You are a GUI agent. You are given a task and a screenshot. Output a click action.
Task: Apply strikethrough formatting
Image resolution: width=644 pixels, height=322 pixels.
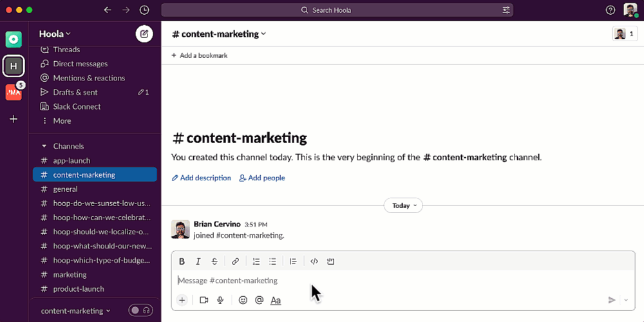point(214,261)
